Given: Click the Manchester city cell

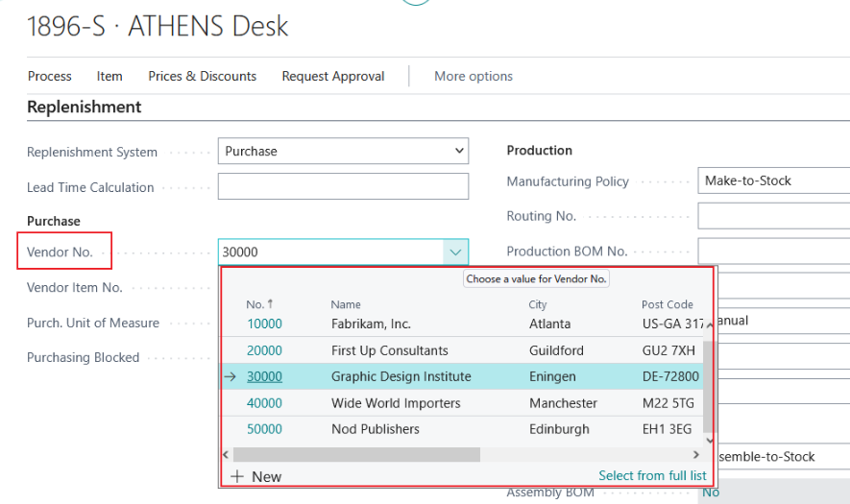Looking at the screenshot, I should tap(563, 403).
